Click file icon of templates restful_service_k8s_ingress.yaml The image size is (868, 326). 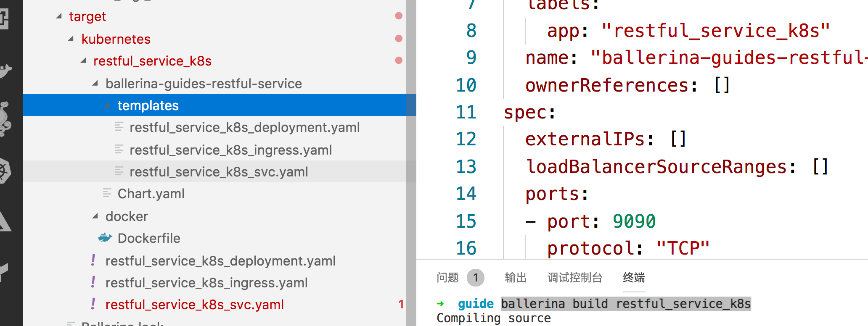tap(119, 149)
